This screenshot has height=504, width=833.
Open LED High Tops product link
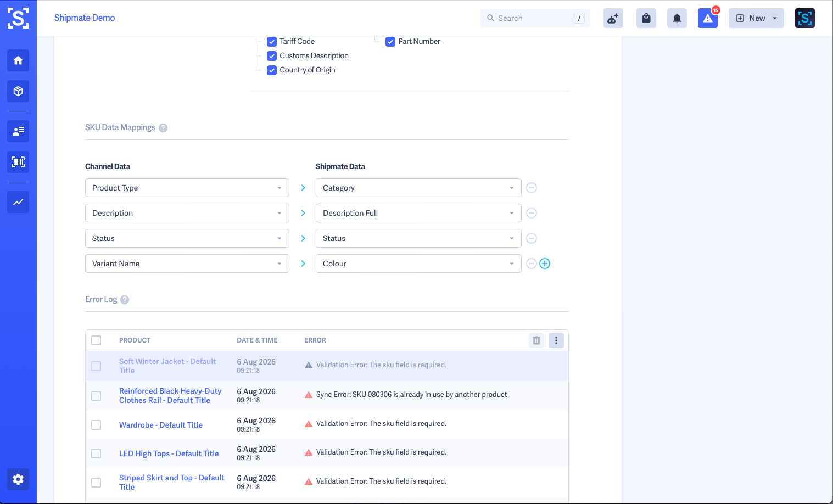[x=169, y=453]
